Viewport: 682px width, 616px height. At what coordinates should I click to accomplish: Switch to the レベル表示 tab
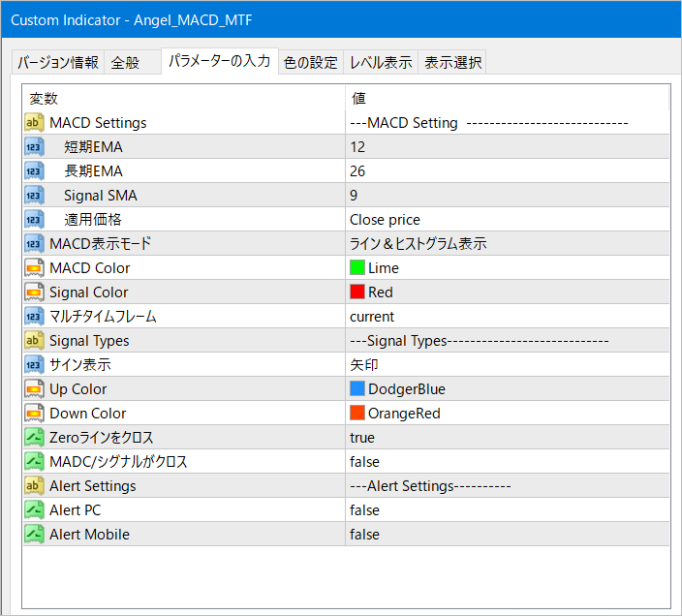[x=381, y=63]
